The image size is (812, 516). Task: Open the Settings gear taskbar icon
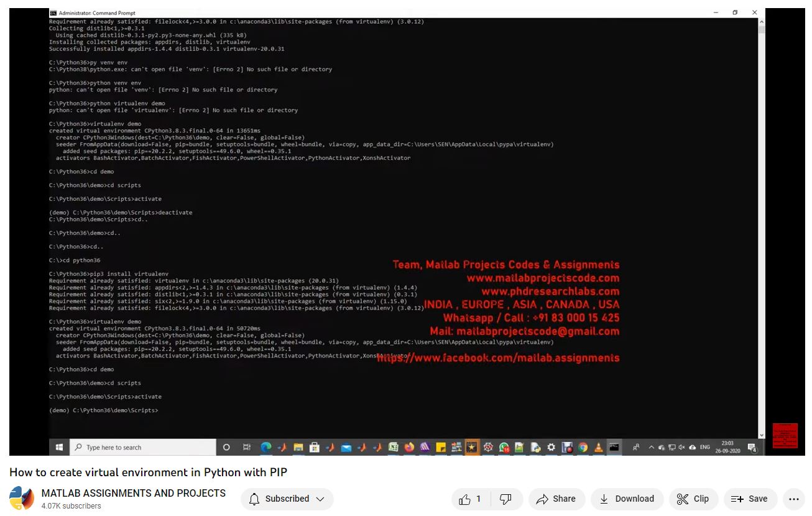pos(551,447)
